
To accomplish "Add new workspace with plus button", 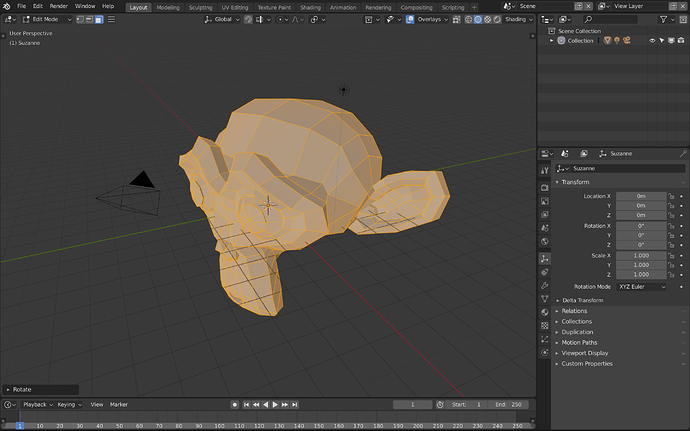I will [474, 7].
